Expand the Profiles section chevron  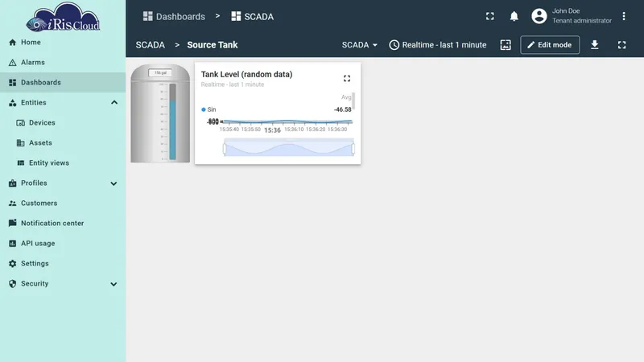114,183
